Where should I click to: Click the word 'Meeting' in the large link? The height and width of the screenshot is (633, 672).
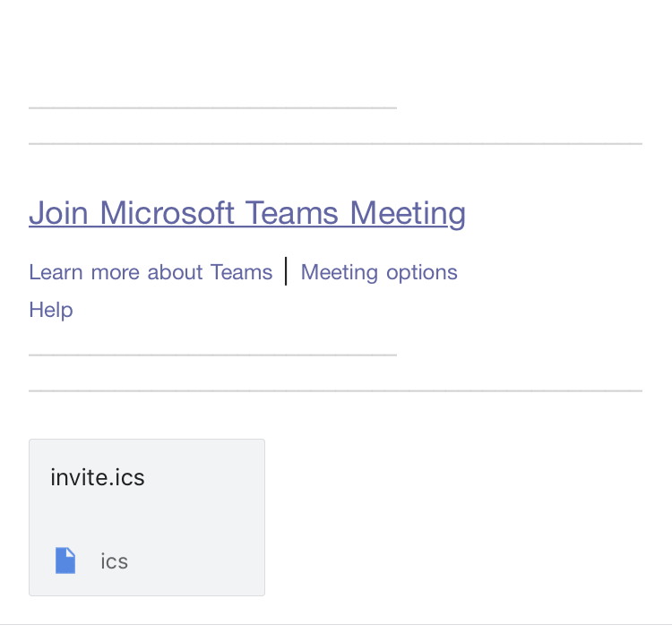coord(408,213)
